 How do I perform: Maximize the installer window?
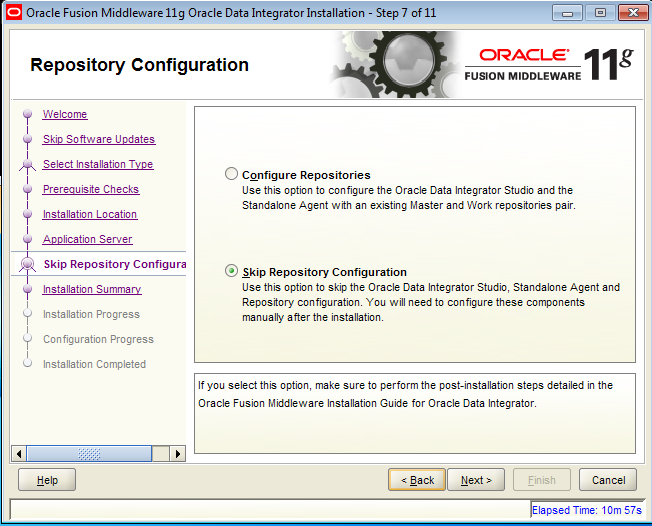tap(600, 13)
